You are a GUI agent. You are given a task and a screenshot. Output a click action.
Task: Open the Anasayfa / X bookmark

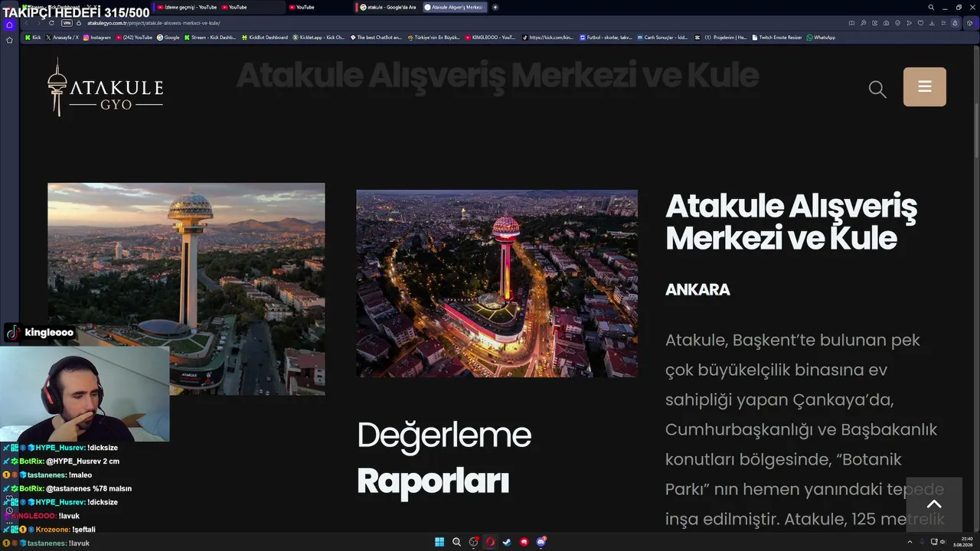coord(62,37)
